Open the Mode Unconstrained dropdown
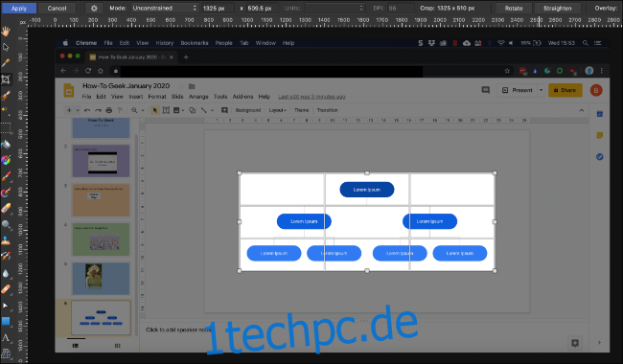The image size is (623, 364). pos(164,8)
